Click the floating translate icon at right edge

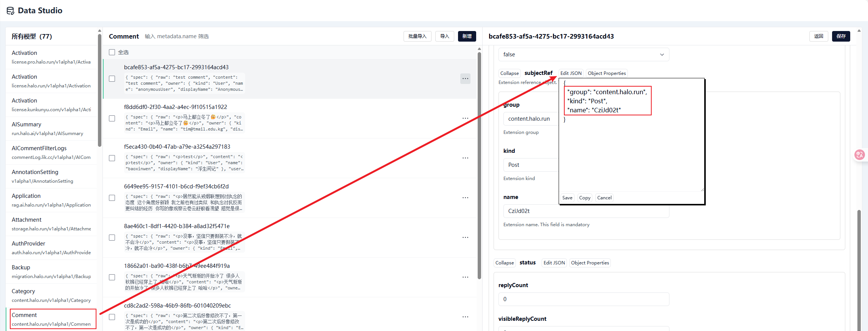point(860,154)
